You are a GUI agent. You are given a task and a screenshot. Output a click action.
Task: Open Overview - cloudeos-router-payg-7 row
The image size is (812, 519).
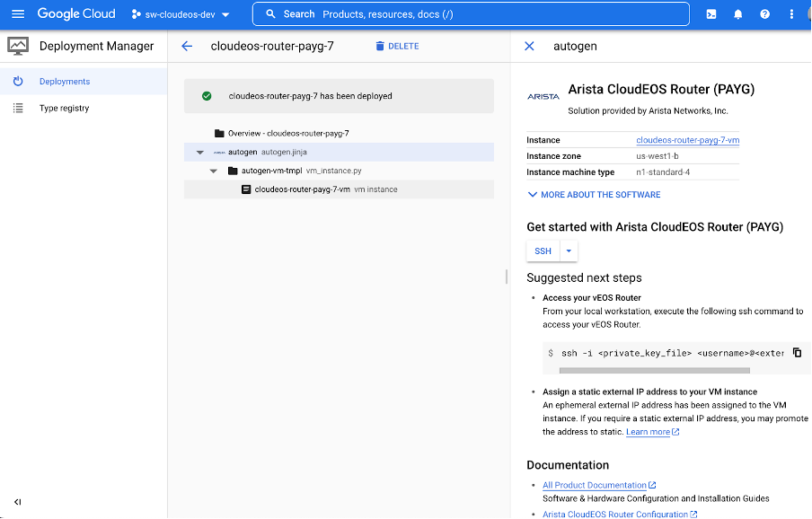pyautogui.click(x=339, y=134)
